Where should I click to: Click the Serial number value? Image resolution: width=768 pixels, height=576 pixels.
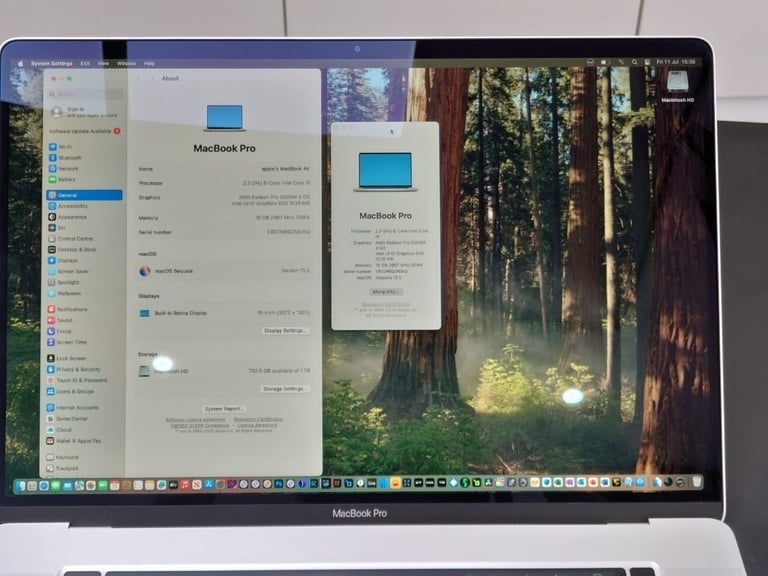pyautogui.click(x=288, y=232)
